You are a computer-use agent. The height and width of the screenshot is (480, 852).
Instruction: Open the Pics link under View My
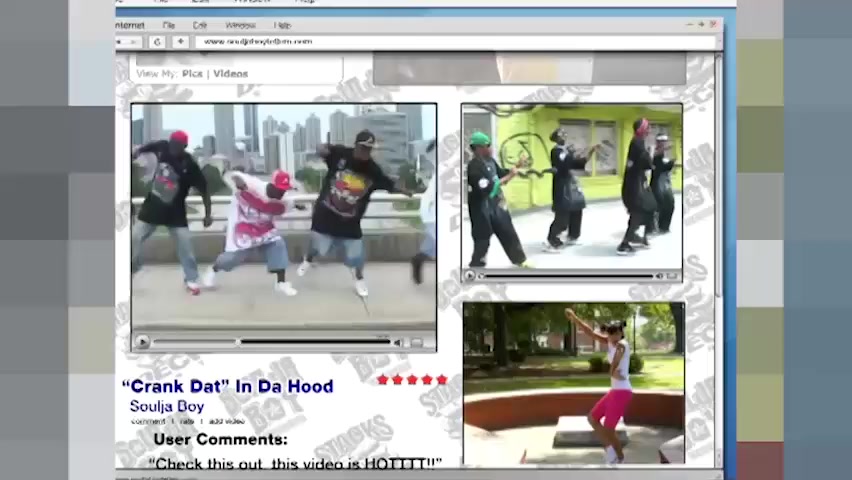(192, 74)
